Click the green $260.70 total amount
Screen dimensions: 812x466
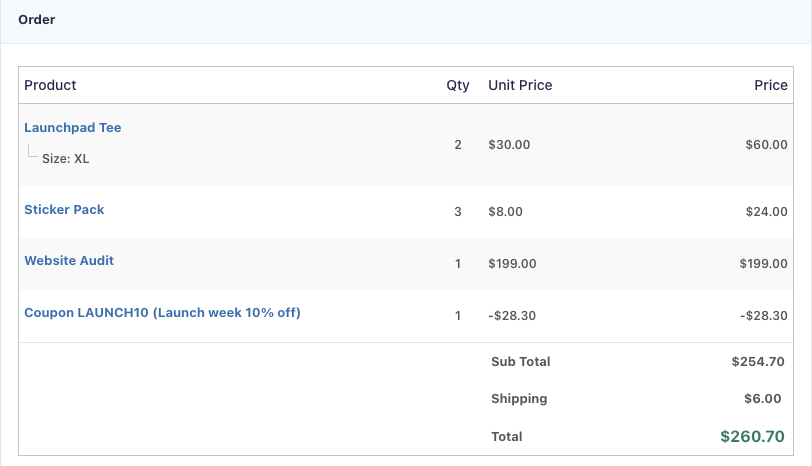[x=752, y=436]
